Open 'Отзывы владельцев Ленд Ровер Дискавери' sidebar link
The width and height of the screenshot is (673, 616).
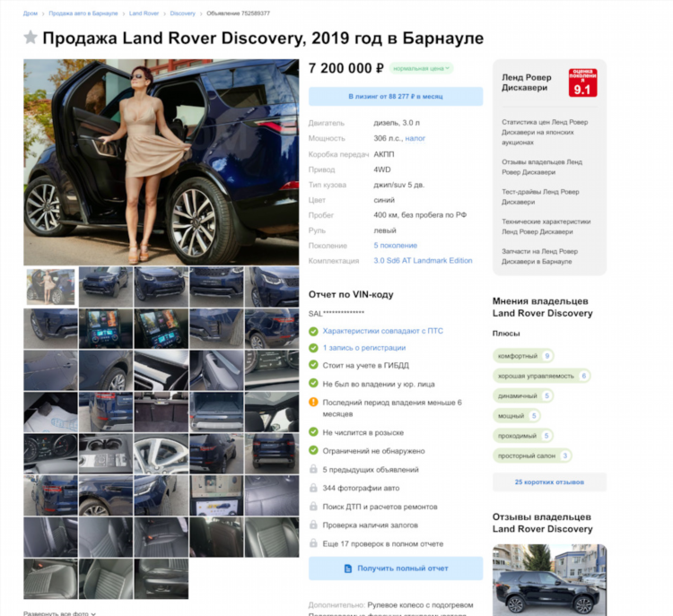[x=542, y=167]
